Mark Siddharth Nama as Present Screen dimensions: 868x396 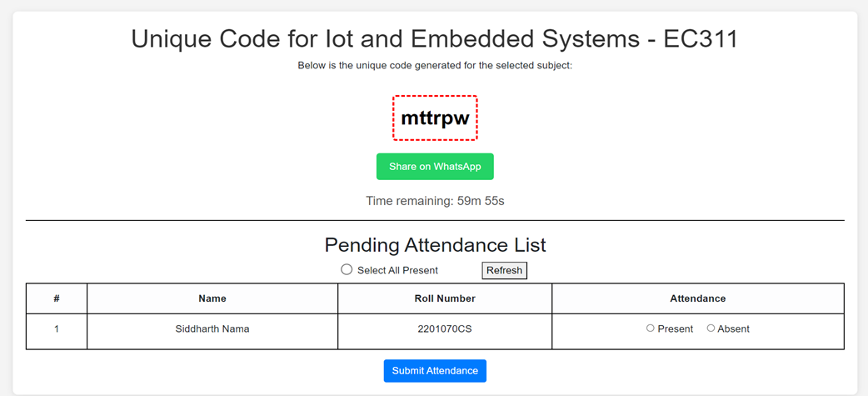651,328
